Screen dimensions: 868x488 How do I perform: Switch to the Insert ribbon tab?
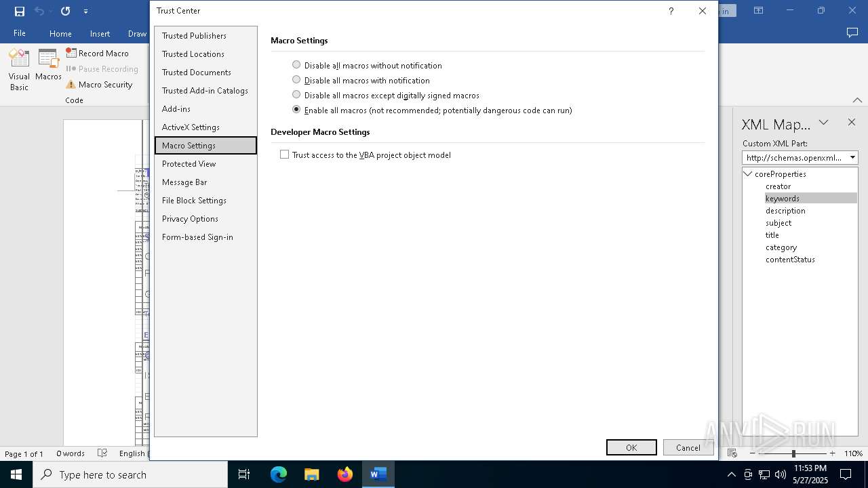point(100,33)
